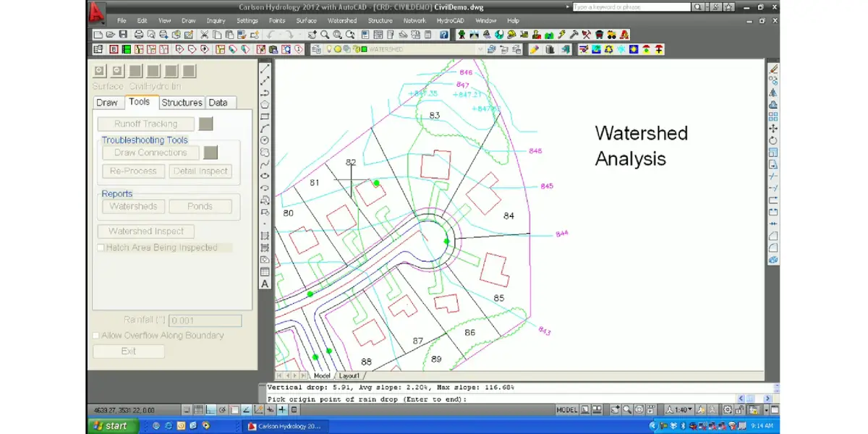Click the Redo arrow icon
Screen dimensions: 868x434
(x=289, y=34)
